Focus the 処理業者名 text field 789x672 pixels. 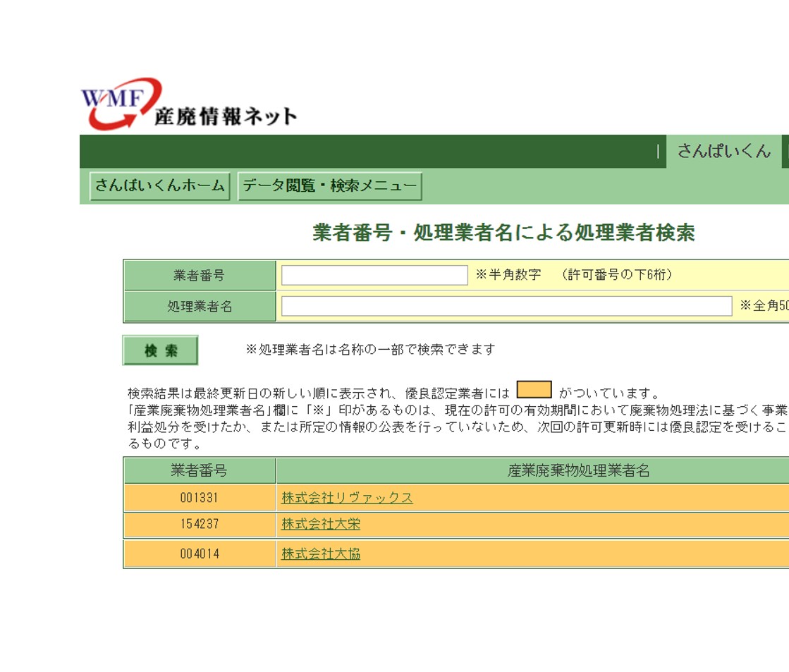coord(506,306)
